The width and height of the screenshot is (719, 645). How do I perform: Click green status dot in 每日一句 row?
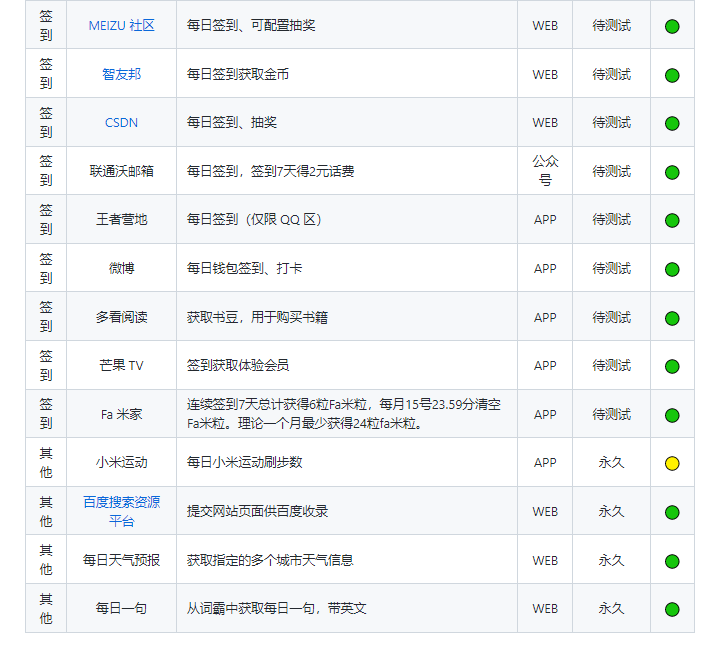pos(672,609)
